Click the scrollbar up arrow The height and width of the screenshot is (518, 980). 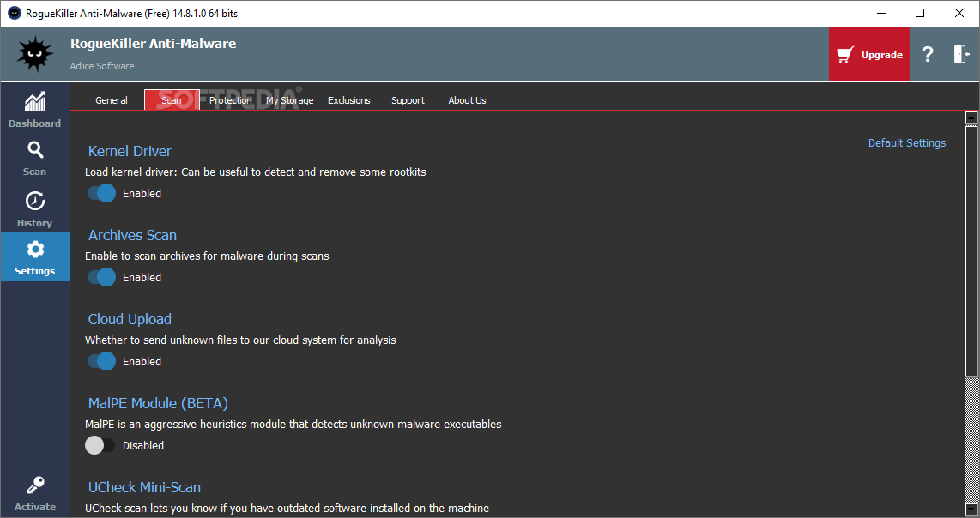(x=971, y=117)
